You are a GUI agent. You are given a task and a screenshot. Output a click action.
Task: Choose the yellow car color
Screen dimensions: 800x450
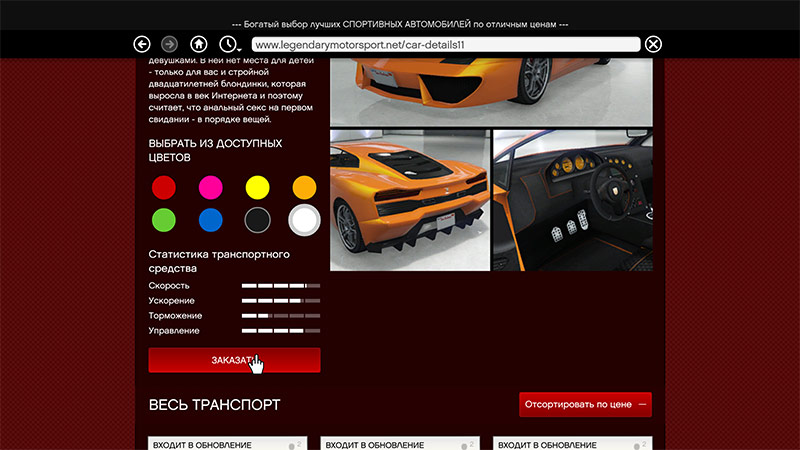click(258, 187)
